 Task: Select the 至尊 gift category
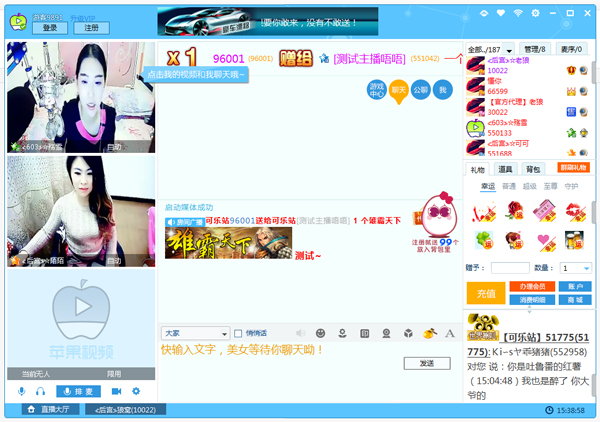coord(550,186)
